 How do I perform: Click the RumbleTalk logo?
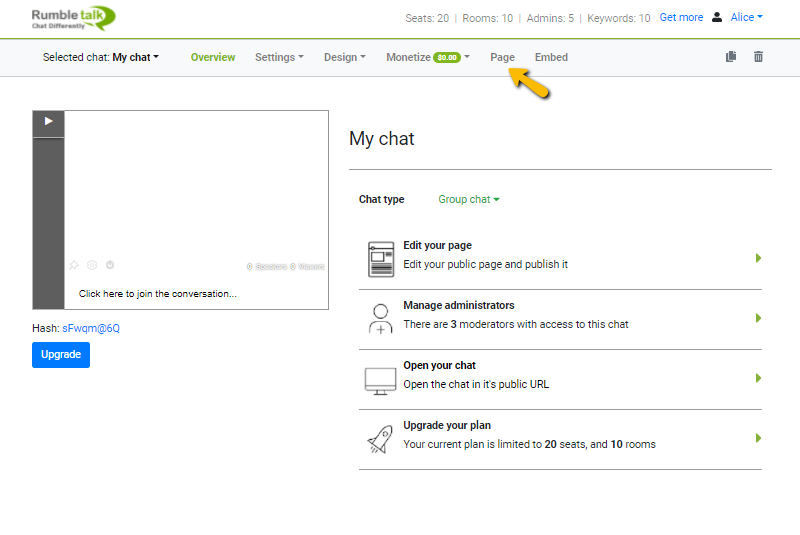pos(73,17)
